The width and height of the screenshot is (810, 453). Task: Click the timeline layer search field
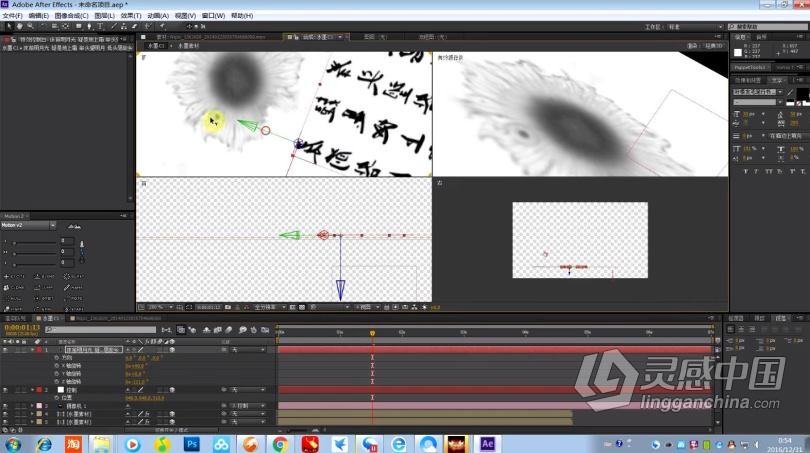coord(100,330)
